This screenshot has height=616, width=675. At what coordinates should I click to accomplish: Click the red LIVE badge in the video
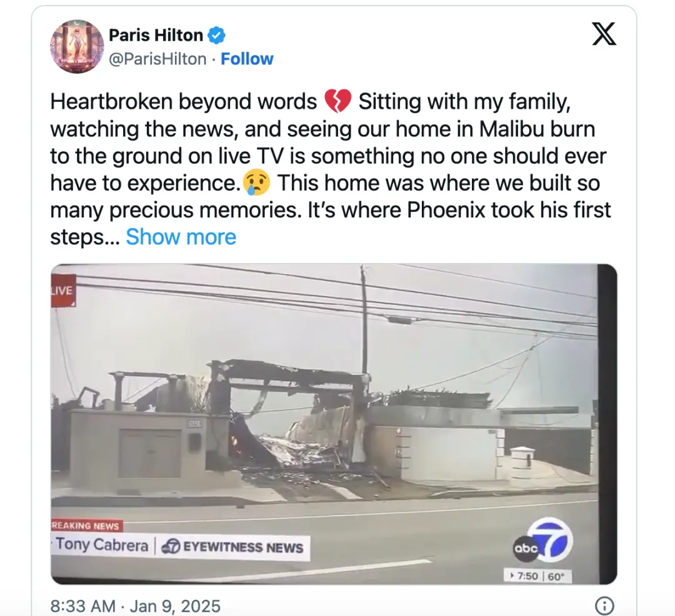click(x=63, y=291)
